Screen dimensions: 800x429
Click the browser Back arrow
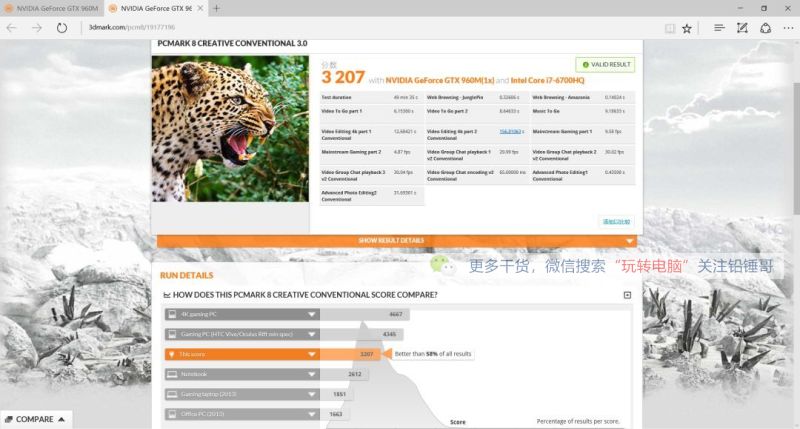12,28
